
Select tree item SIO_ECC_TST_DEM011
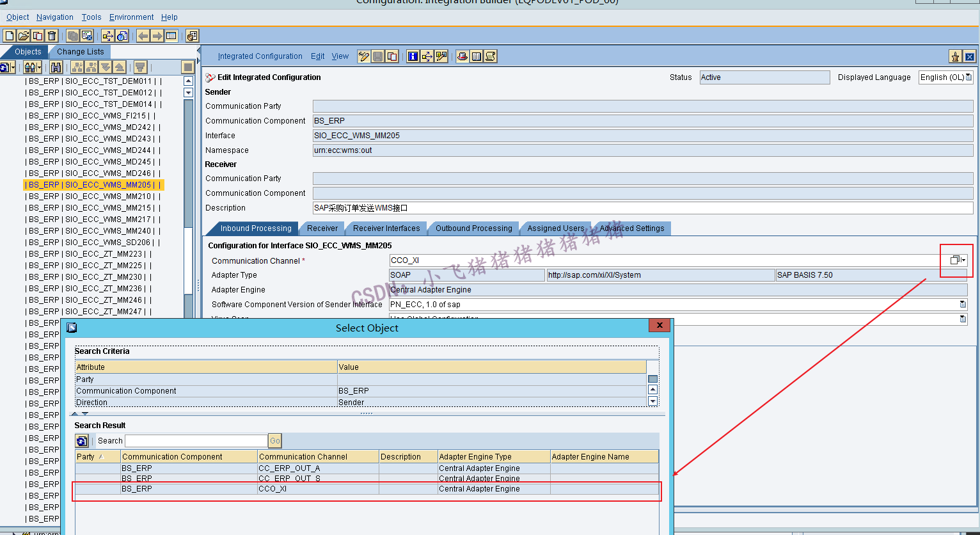coord(93,81)
